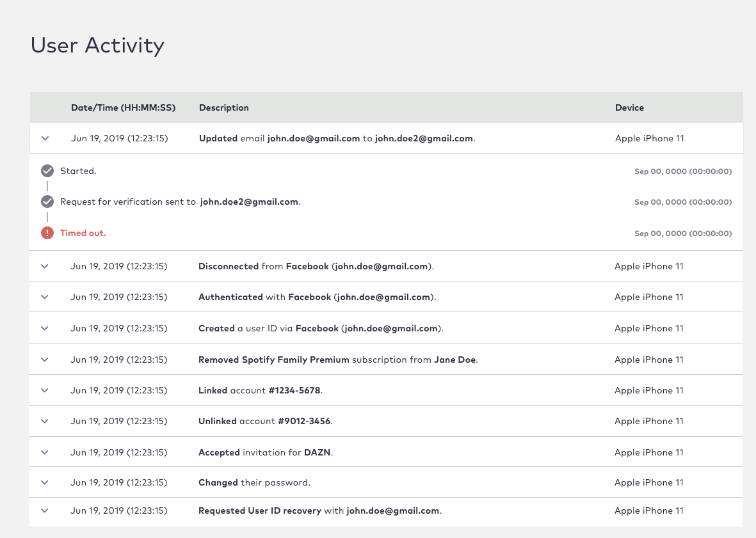Expand the Created a user ID row chevron

pyautogui.click(x=45, y=328)
